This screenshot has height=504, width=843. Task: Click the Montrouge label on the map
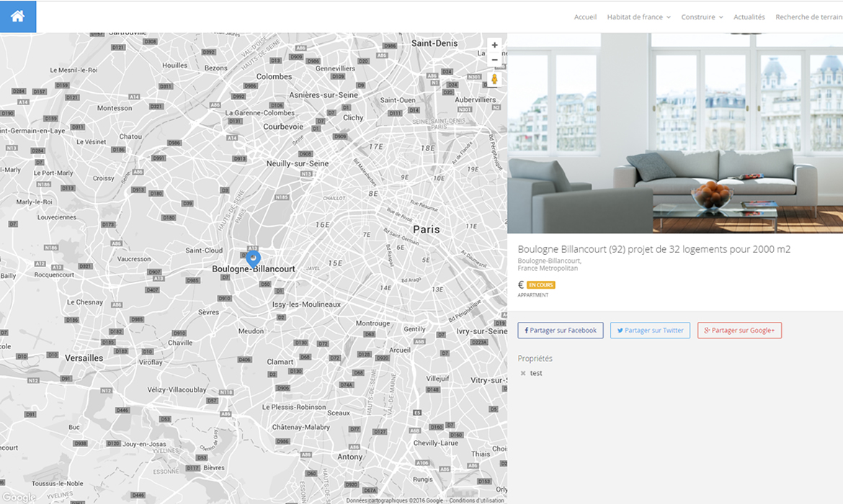click(x=373, y=323)
